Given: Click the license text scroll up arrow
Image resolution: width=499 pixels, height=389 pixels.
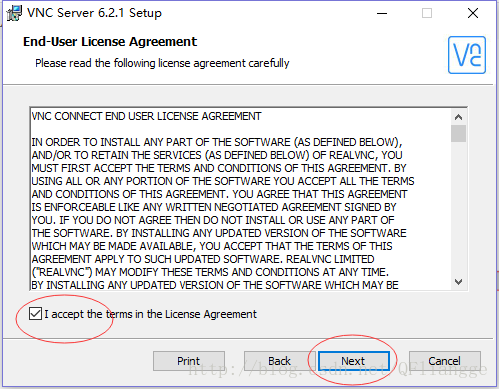Looking at the screenshot, I should [x=459, y=117].
